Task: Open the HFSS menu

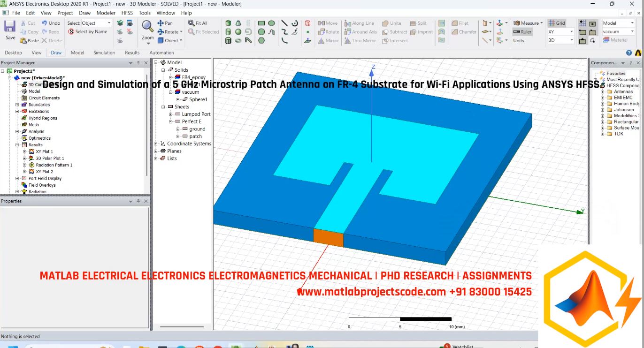Action: [x=127, y=13]
